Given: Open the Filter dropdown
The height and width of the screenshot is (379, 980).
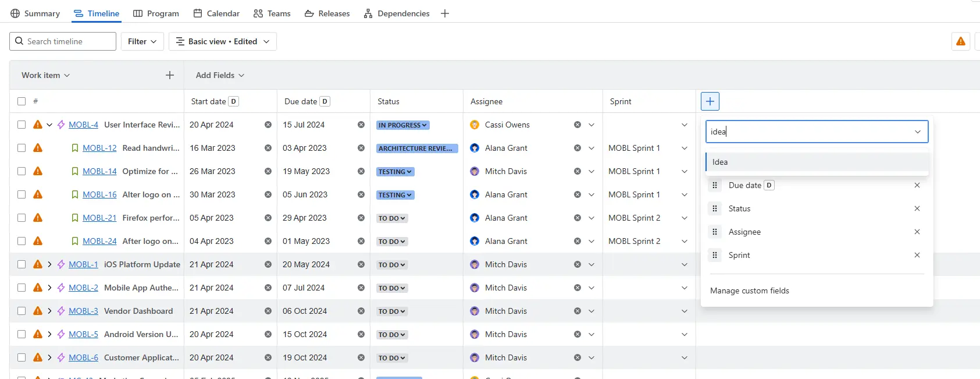Looking at the screenshot, I should coord(142,41).
